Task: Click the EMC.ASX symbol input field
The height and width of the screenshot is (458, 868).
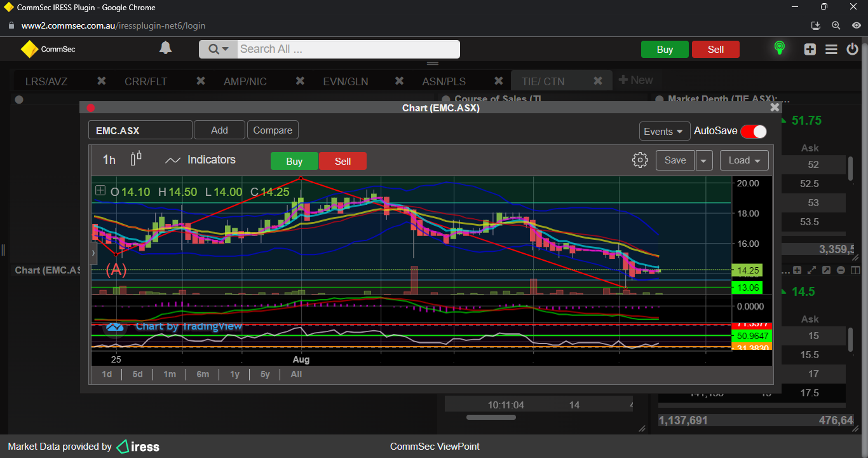Action: [140, 130]
